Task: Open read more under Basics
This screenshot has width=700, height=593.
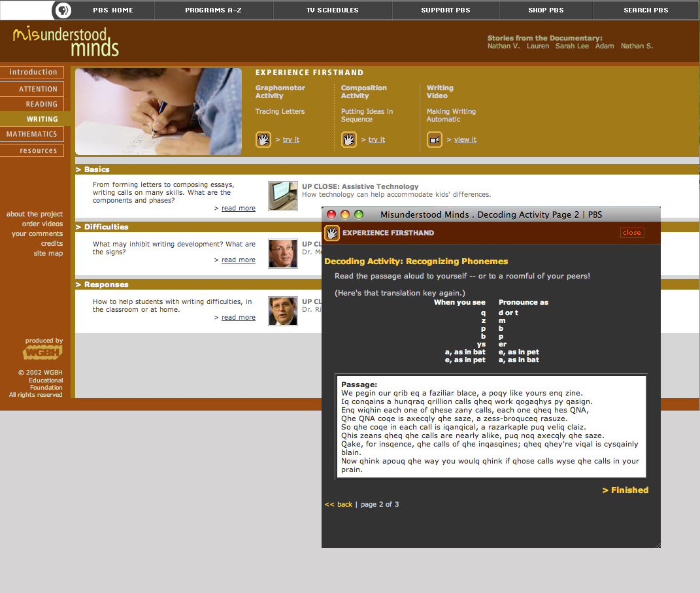Action: point(238,209)
